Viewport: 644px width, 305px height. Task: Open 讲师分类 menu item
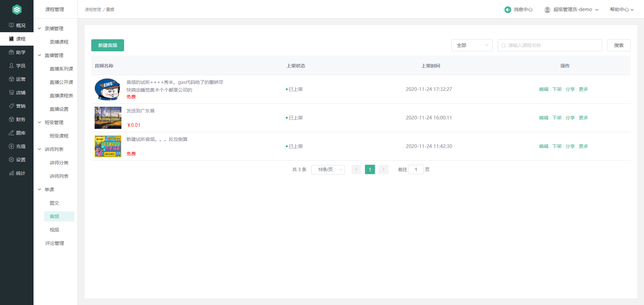point(59,163)
